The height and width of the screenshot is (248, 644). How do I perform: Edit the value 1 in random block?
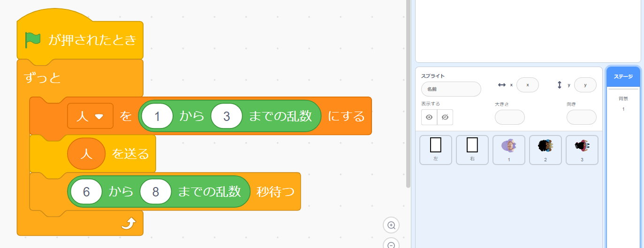(157, 116)
